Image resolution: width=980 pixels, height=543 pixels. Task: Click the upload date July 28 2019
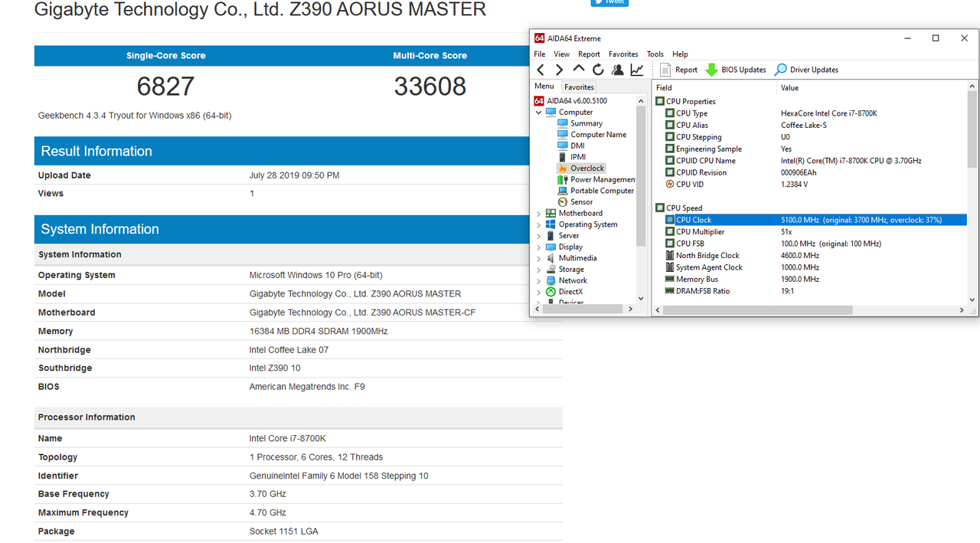tap(294, 175)
